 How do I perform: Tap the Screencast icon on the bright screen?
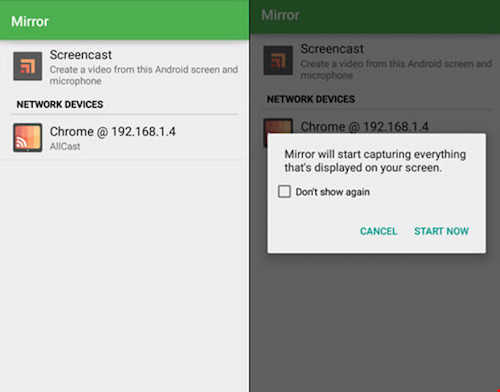point(28,66)
